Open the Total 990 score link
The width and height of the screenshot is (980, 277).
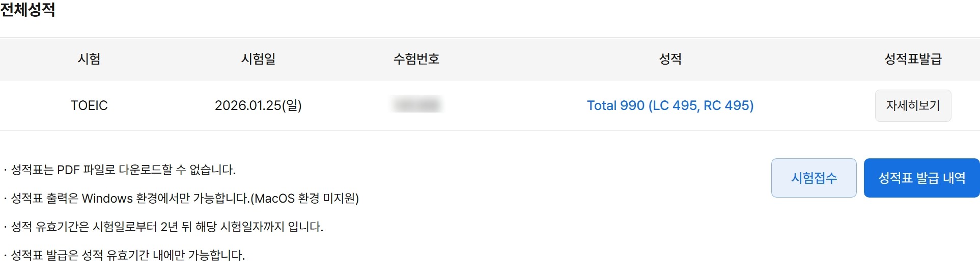[670, 105]
